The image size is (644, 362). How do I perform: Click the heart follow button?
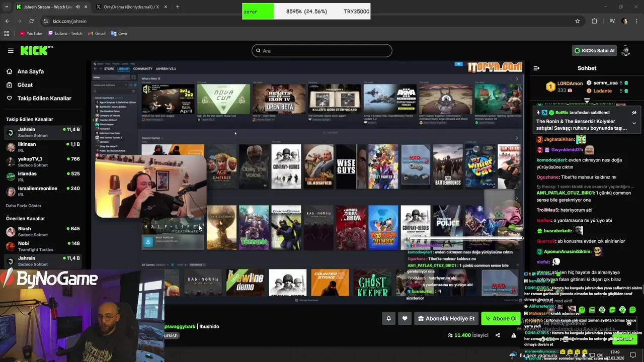click(405, 318)
